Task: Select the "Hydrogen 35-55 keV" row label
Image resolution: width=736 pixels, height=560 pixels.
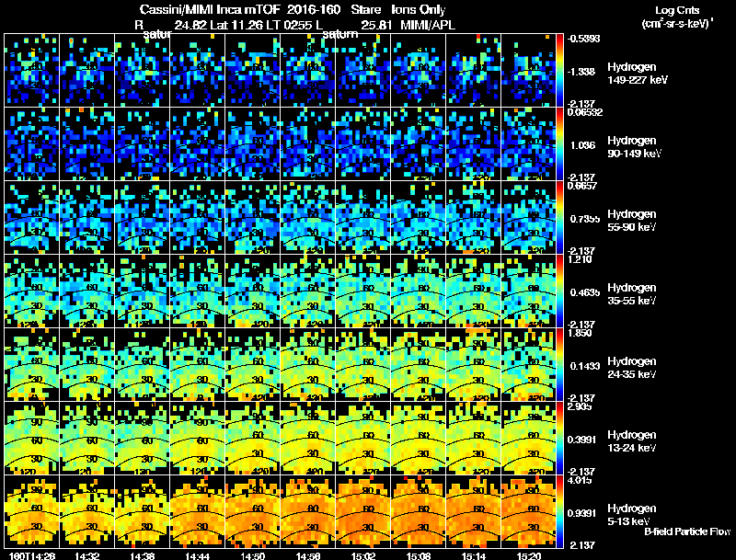Action: click(x=631, y=294)
